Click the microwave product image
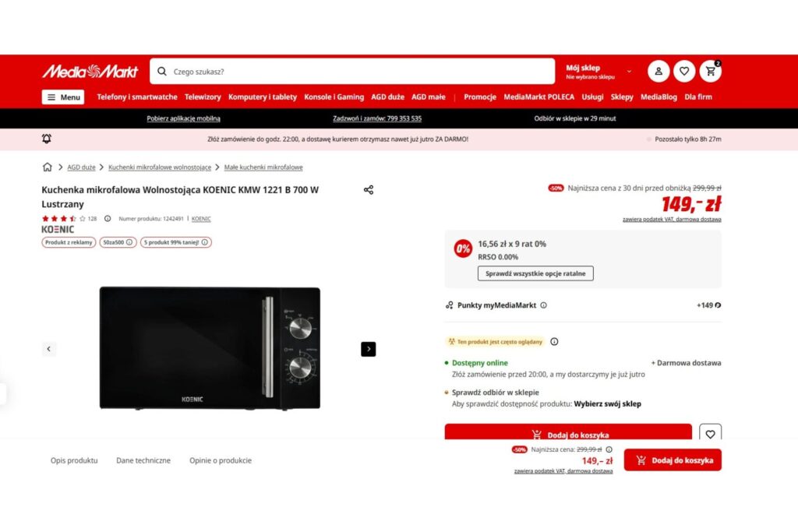The image size is (798, 532). tap(210, 348)
